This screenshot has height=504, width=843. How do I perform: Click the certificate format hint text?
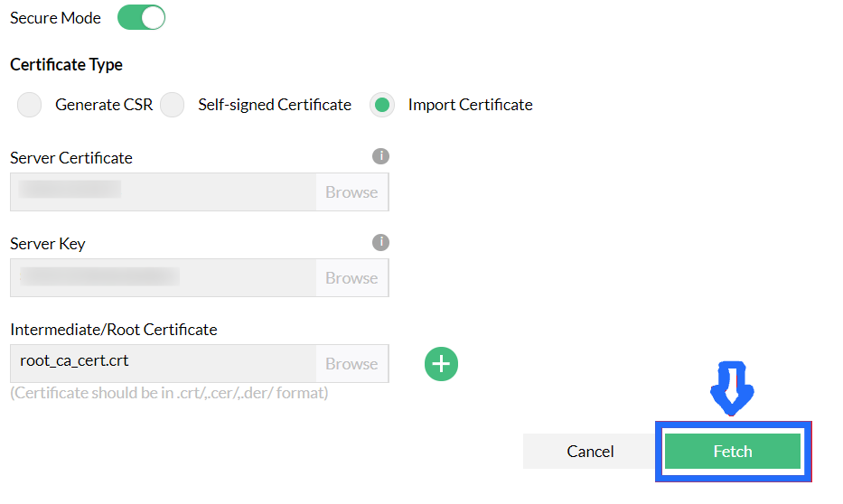point(168,393)
